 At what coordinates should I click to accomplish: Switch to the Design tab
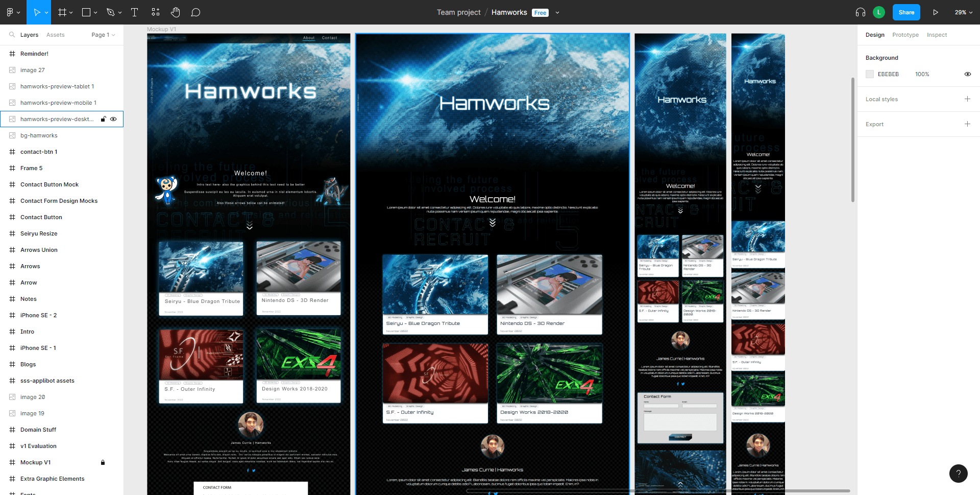(x=875, y=35)
